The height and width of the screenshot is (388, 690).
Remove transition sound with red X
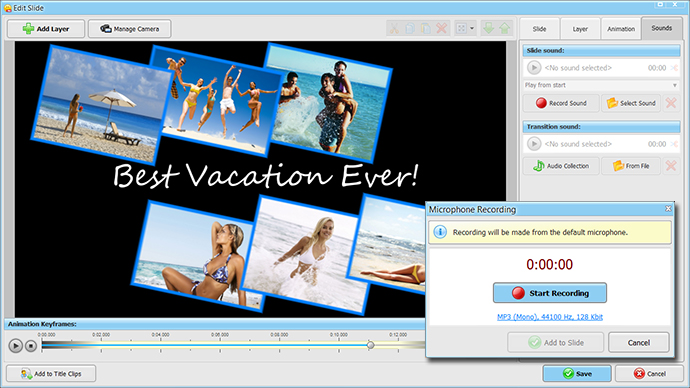pos(671,166)
